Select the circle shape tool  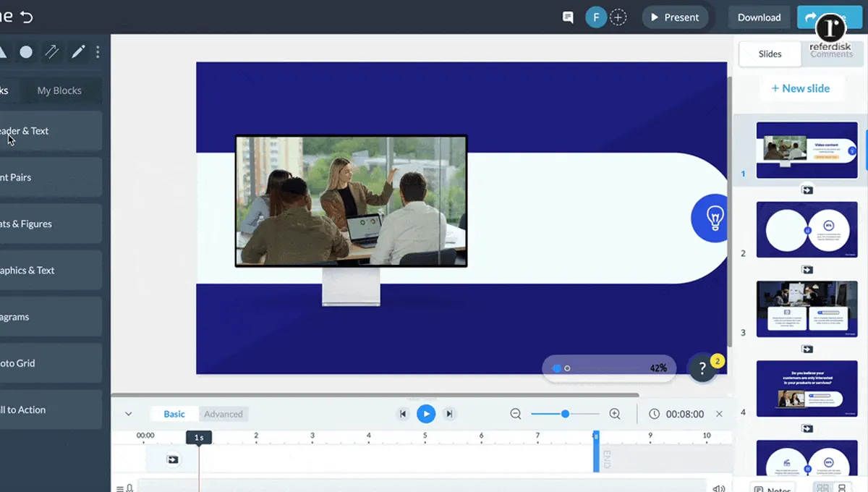[25, 51]
